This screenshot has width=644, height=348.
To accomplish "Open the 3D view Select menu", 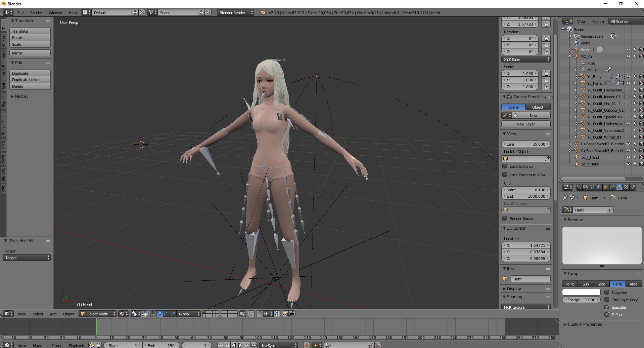I will [x=38, y=314].
